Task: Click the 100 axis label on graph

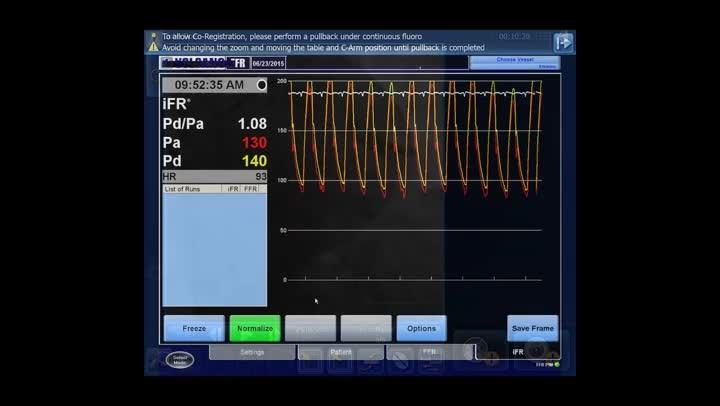Action: [x=281, y=180]
